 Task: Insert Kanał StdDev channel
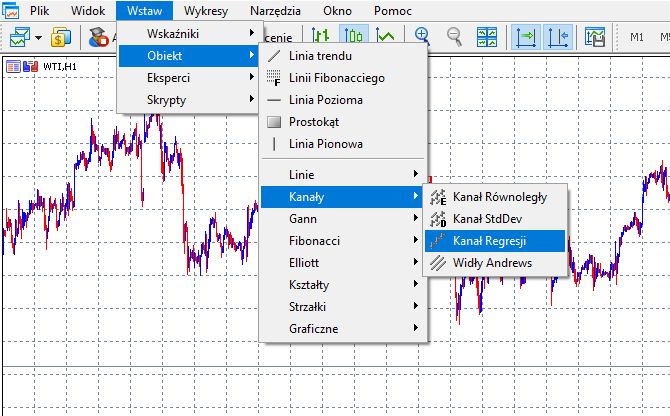495,219
